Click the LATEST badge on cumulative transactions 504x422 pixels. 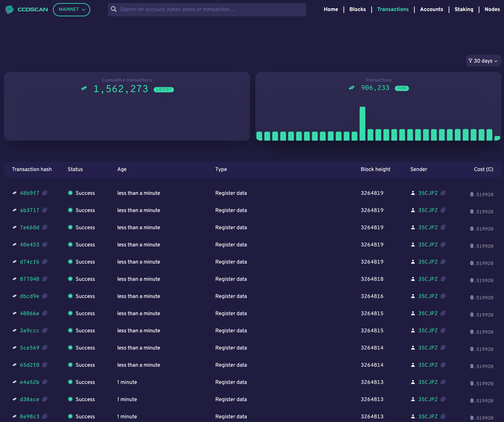coord(163,88)
